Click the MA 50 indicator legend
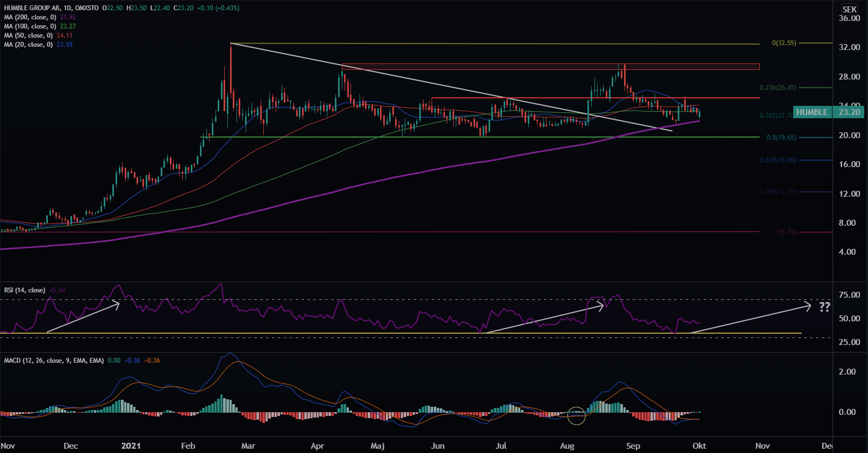 coord(28,35)
